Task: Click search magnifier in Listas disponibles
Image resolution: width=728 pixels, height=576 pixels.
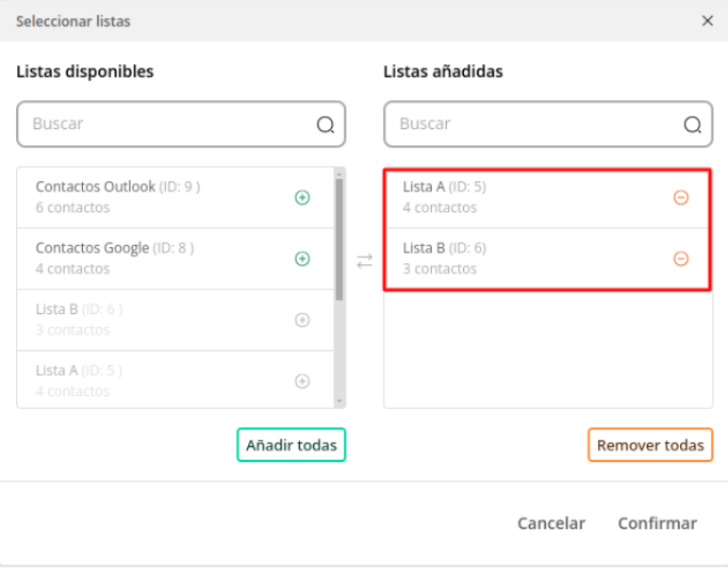Action: [x=325, y=124]
